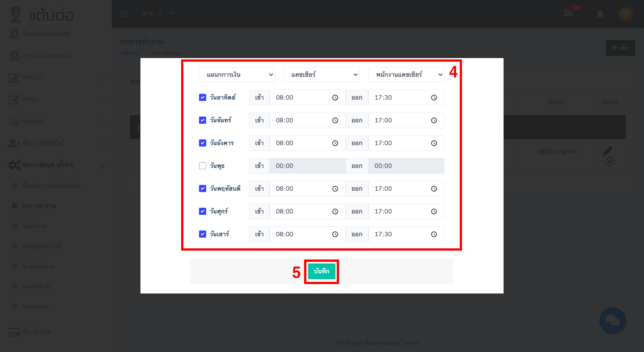Open วันหยุดประจำปี in the sidebar
Image resolution: width=644 pixels, height=352 pixels.
[42, 246]
